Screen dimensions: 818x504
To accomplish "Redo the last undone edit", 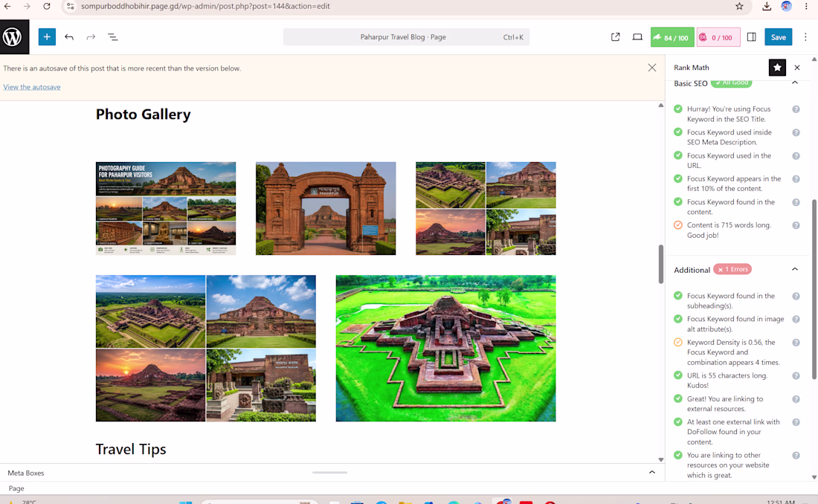I will [x=91, y=37].
